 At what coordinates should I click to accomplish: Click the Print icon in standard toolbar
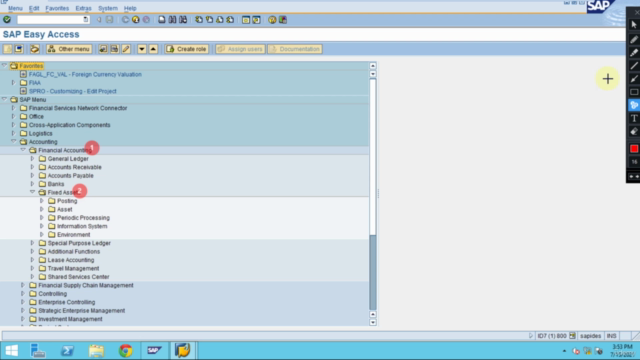[x=162, y=20]
